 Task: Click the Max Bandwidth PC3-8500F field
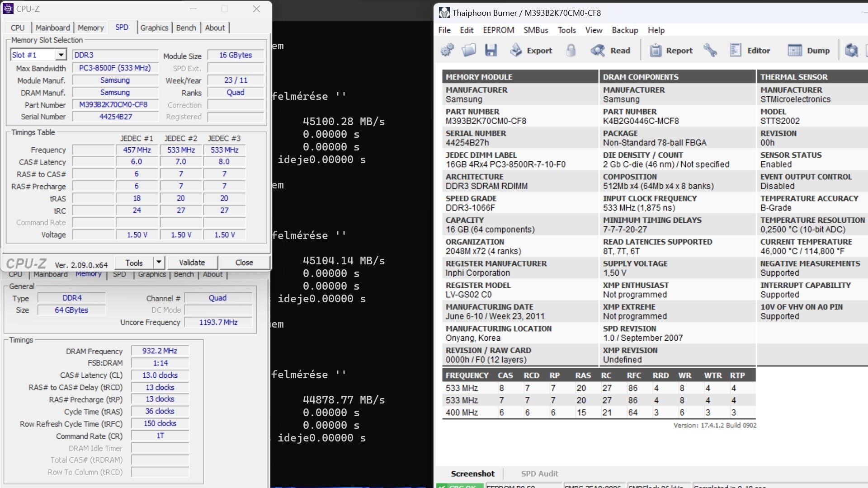click(115, 68)
